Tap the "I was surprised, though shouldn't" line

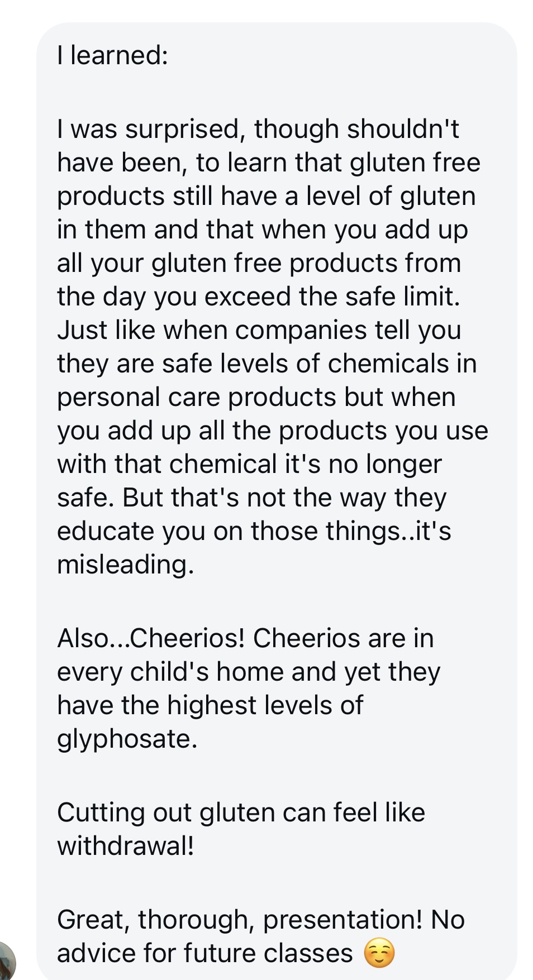tap(258, 129)
